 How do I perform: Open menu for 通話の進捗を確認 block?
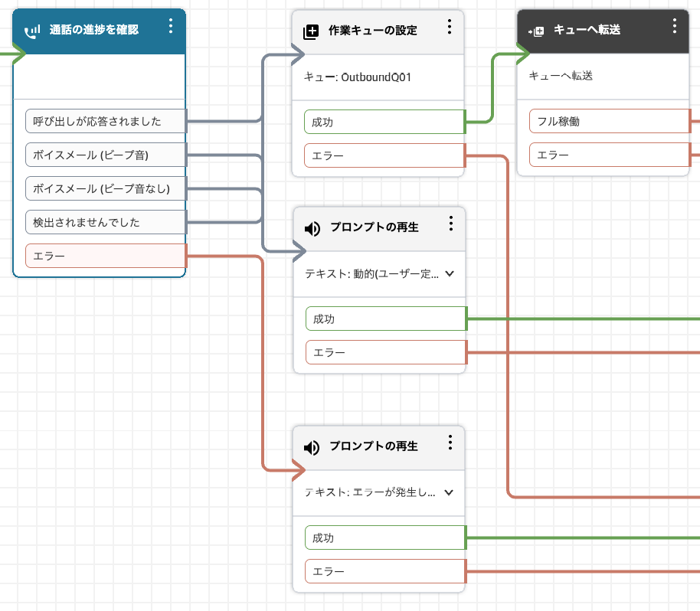coord(171,26)
